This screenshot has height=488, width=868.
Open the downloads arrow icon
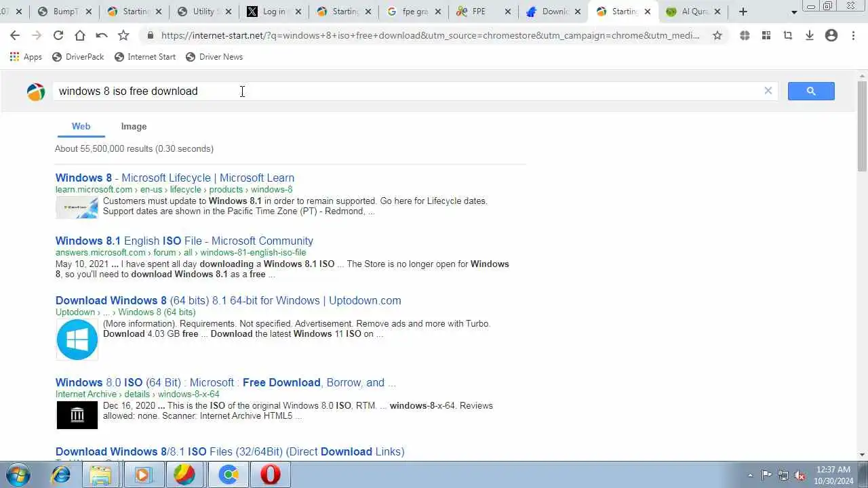click(810, 36)
